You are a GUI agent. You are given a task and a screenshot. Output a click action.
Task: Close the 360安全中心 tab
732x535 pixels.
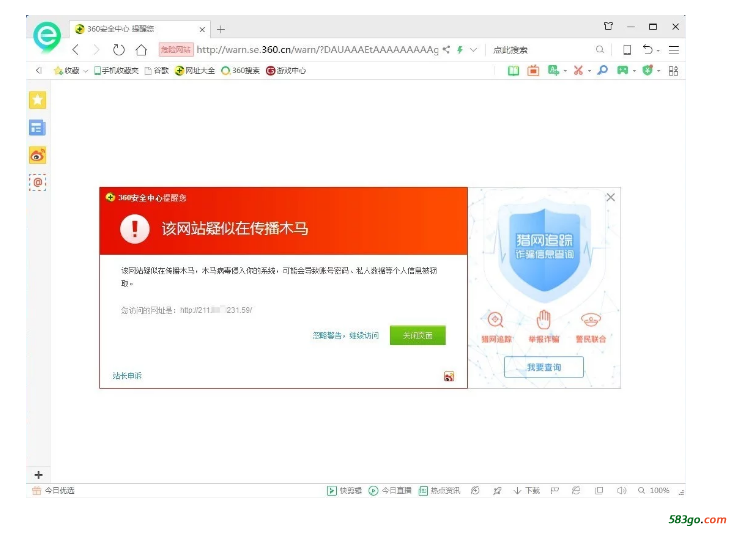202,29
